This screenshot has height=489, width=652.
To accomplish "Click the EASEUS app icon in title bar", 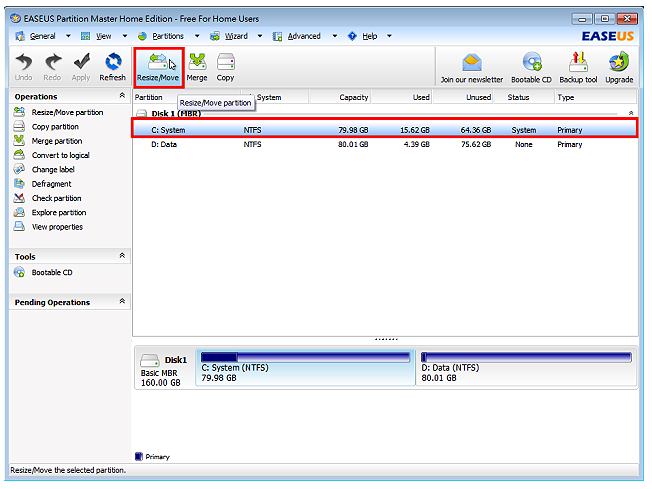I will point(16,18).
